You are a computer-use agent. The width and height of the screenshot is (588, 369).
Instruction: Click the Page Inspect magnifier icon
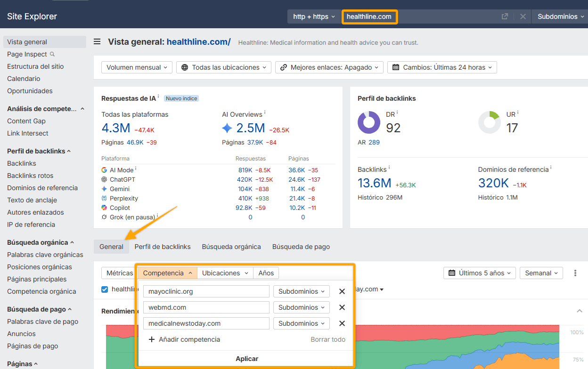[x=52, y=54]
